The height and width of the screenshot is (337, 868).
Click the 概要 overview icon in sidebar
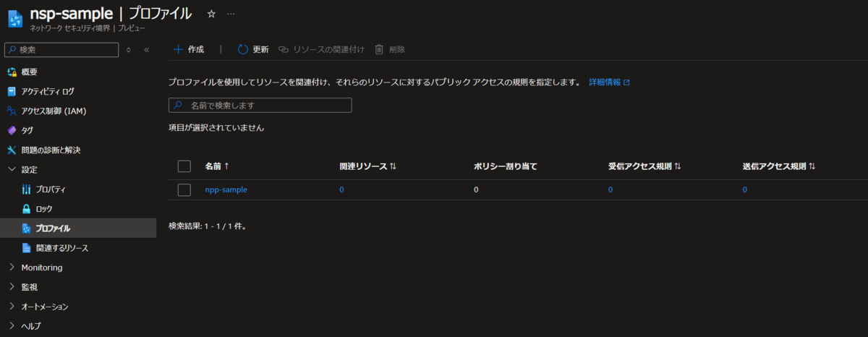(12, 72)
